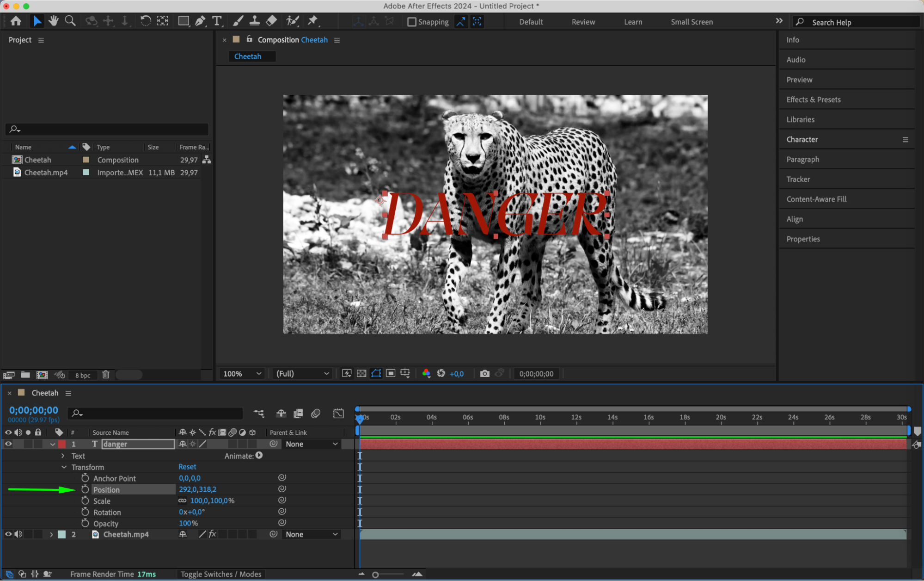Select the Pen tool
Viewport: 924px width, 581px height.
tap(200, 21)
